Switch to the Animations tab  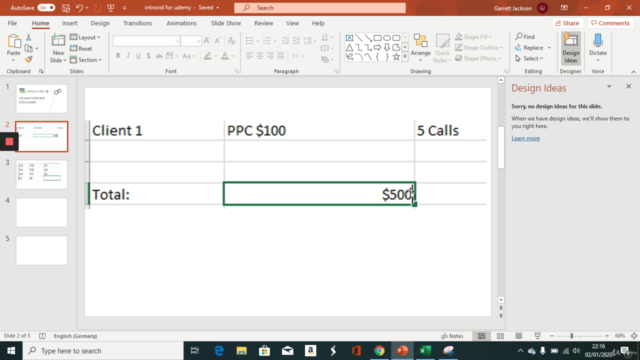182,23
